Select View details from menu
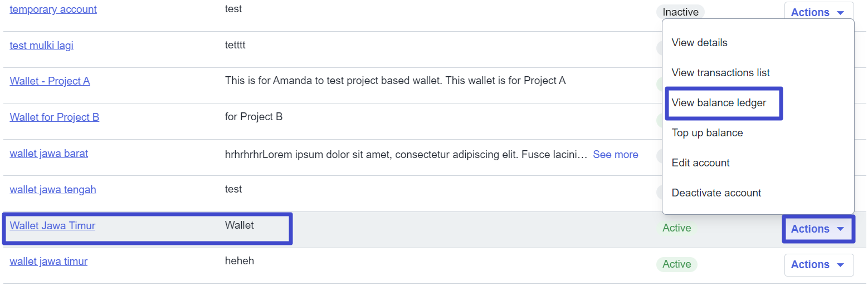 [x=699, y=42]
